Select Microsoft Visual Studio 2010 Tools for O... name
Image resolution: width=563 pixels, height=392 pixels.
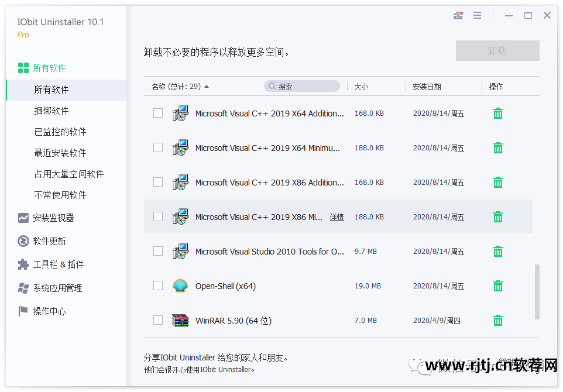[269, 252]
